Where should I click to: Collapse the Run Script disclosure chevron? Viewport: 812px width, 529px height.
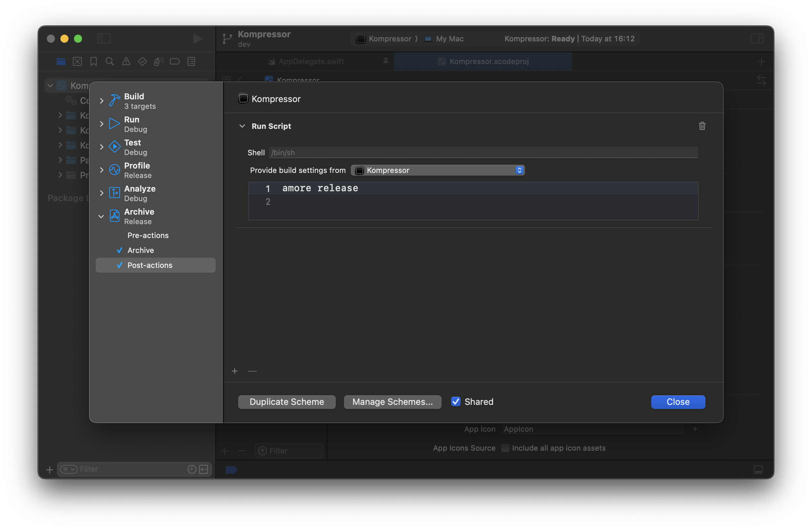tap(242, 126)
